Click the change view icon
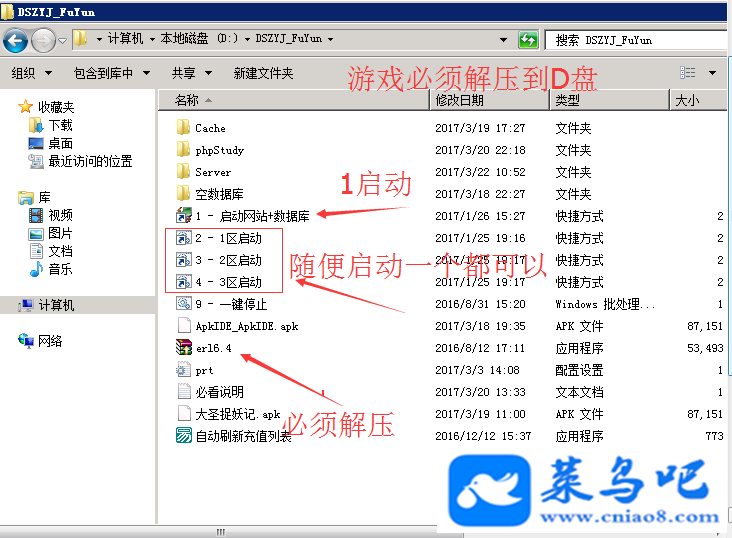Viewport: 732px width, 538px height. pos(688,73)
